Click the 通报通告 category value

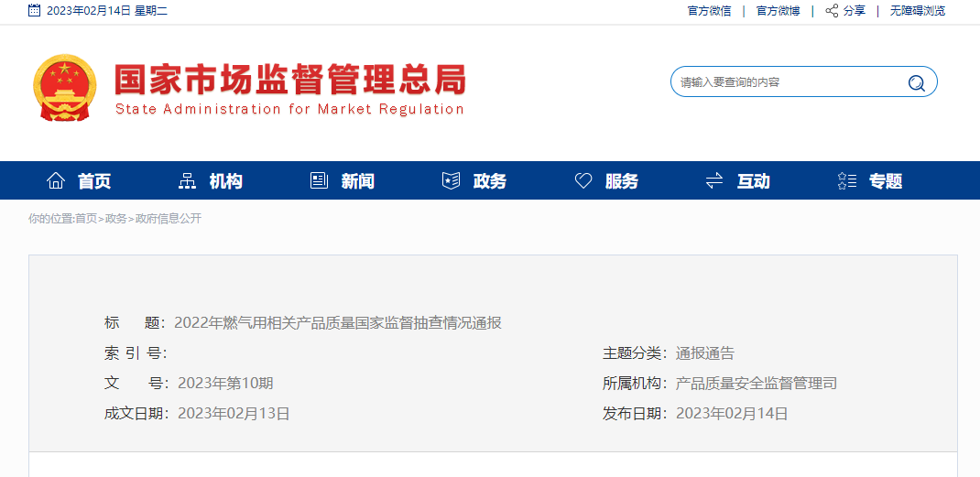pyautogui.click(x=705, y=353)
